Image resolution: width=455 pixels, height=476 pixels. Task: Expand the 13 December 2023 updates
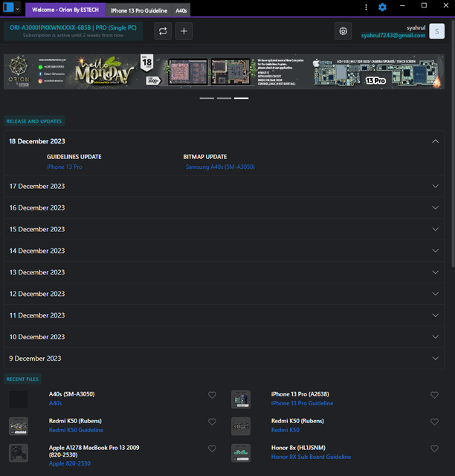tap(435, 272)
